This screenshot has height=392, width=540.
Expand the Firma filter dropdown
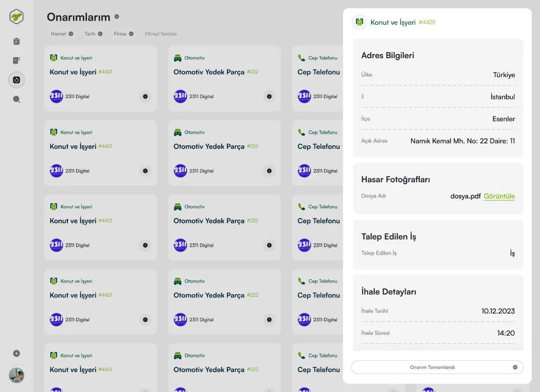(124, 34)
